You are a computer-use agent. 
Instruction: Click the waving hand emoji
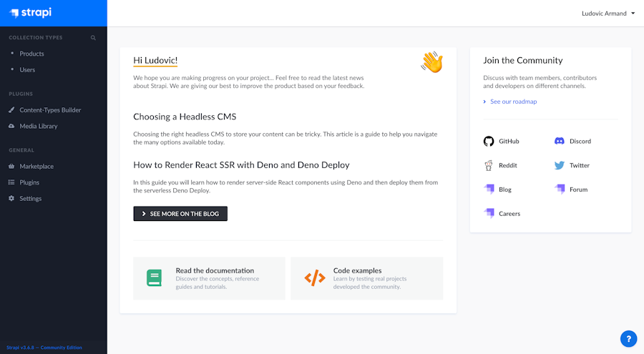pyautogui.click(x=431, y=62)
